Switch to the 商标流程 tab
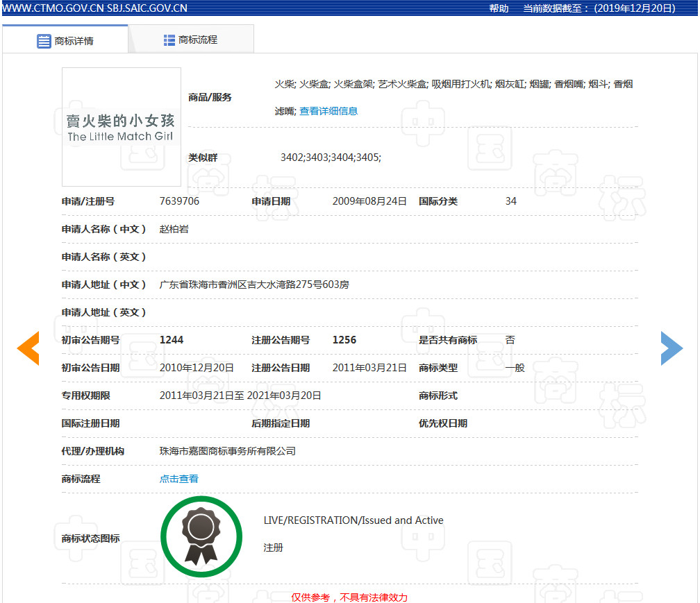The width and height of the screenshot is (700, 603). [191, 40]
